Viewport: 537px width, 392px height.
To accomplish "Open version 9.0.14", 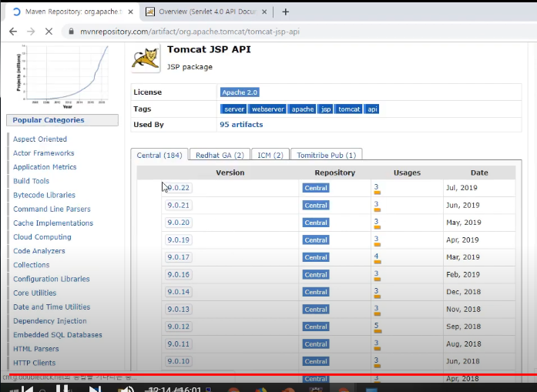I will pos(179,292).
